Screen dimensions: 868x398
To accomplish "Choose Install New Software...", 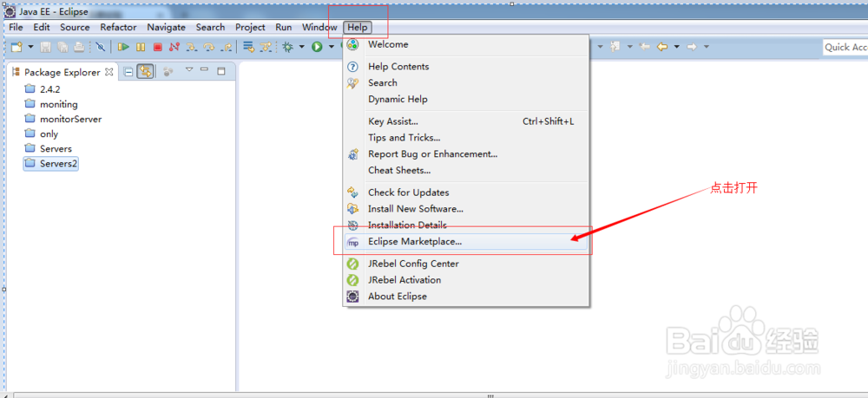I will [x=466, y=209].
